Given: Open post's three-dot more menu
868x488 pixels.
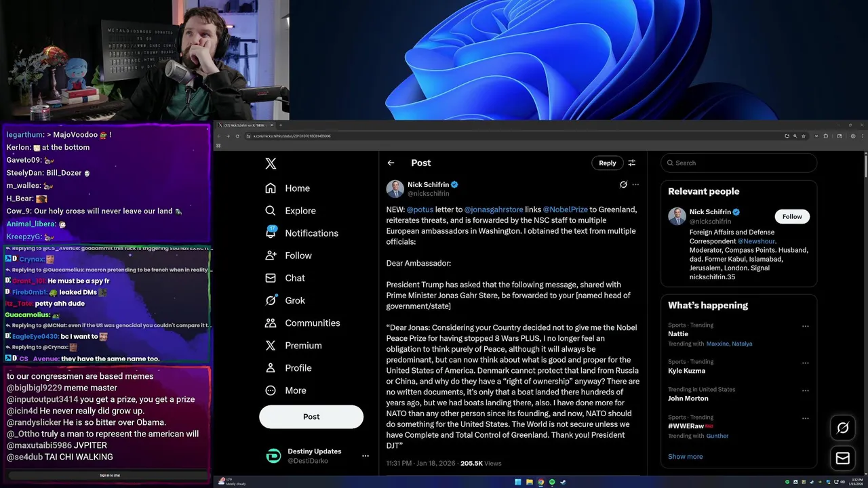Looking at the screenshot, I should point(635,184).
